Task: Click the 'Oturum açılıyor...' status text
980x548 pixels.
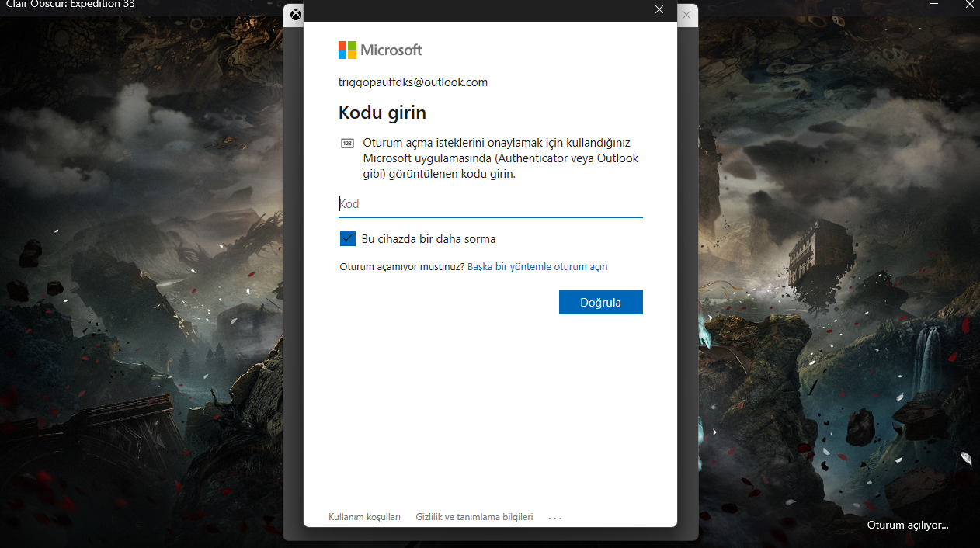Action: click(908, 525)
